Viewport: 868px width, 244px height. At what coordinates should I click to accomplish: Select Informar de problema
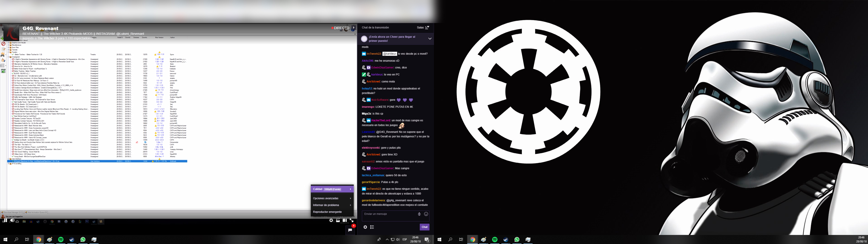332,205
